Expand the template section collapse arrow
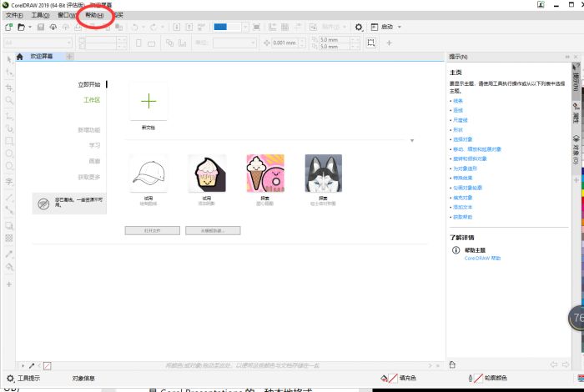Image resolution: width=584 pixels, height=392 pixels. 411,141
